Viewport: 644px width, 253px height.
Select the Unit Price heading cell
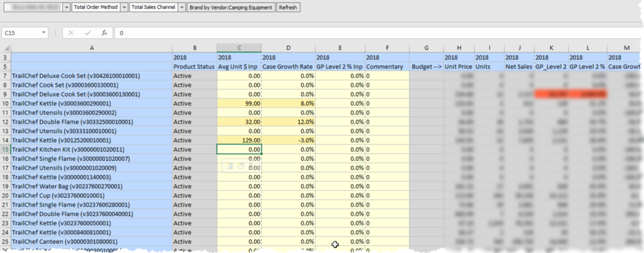(x=458, y=67)
